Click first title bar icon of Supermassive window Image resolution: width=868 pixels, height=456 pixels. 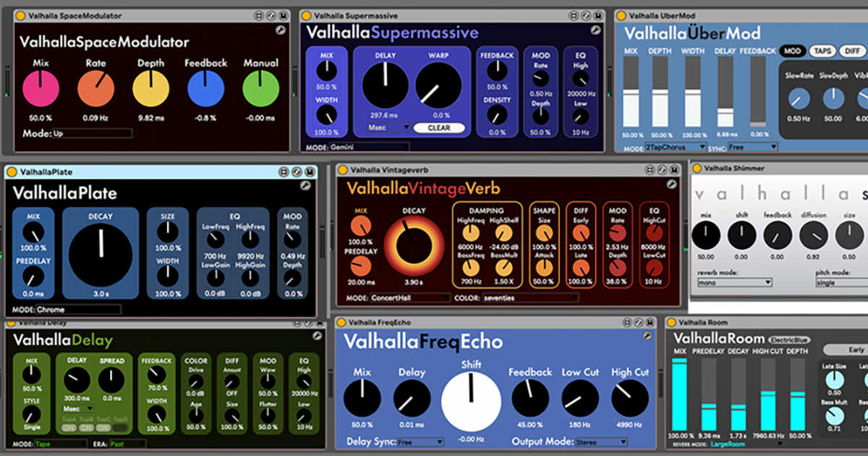point(573,15)
